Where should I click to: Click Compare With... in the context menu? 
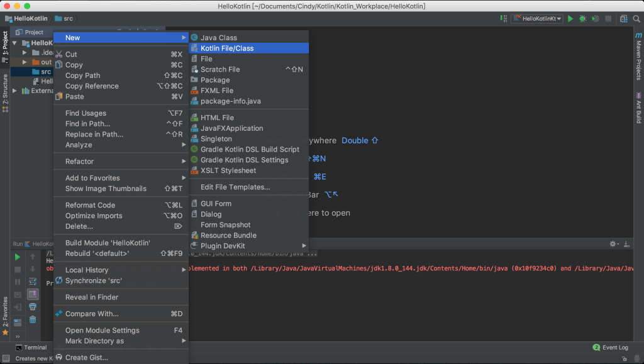[121, 314]
